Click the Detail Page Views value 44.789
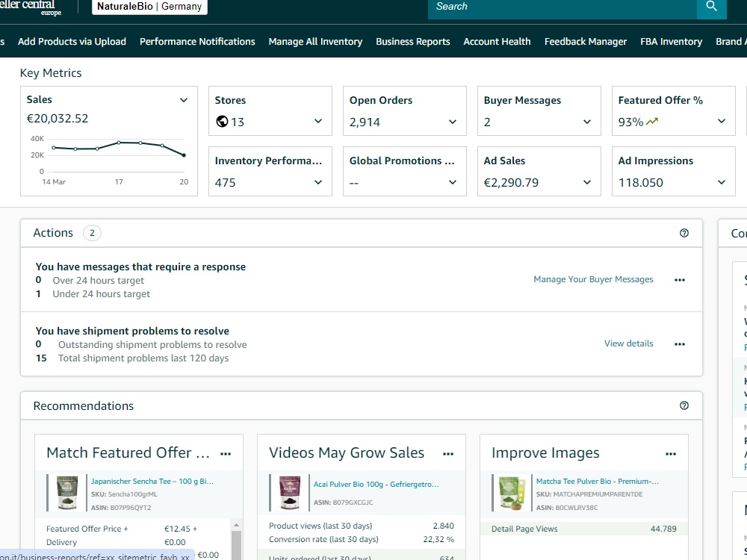 663,529
